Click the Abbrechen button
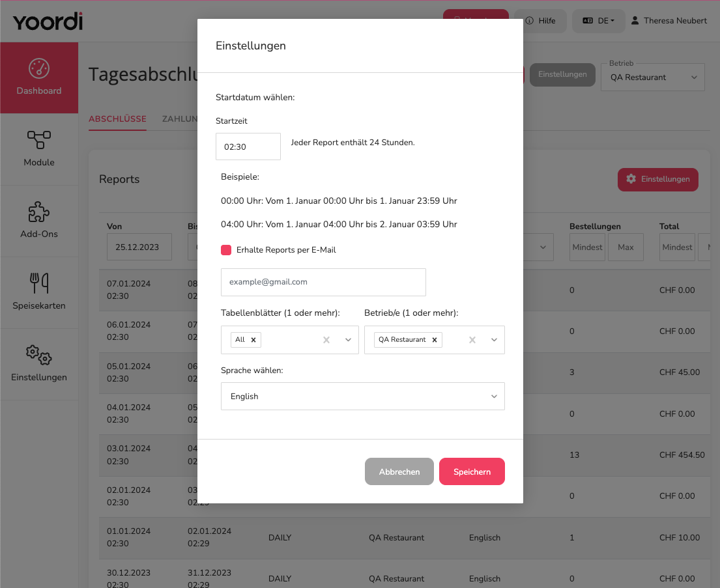 pos(399,471)
